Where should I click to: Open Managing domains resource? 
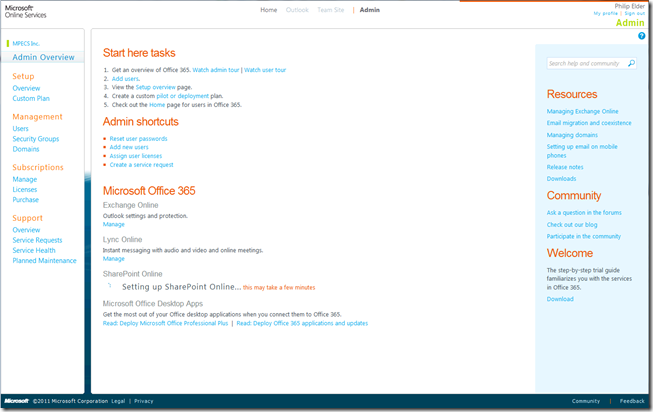pos(572,135)
